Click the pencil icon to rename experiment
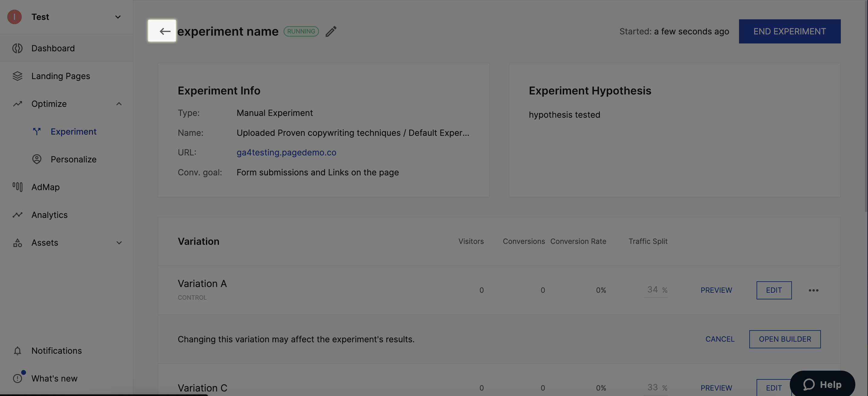This screenshot has width=868, height=396. click(x=331, y=31)
